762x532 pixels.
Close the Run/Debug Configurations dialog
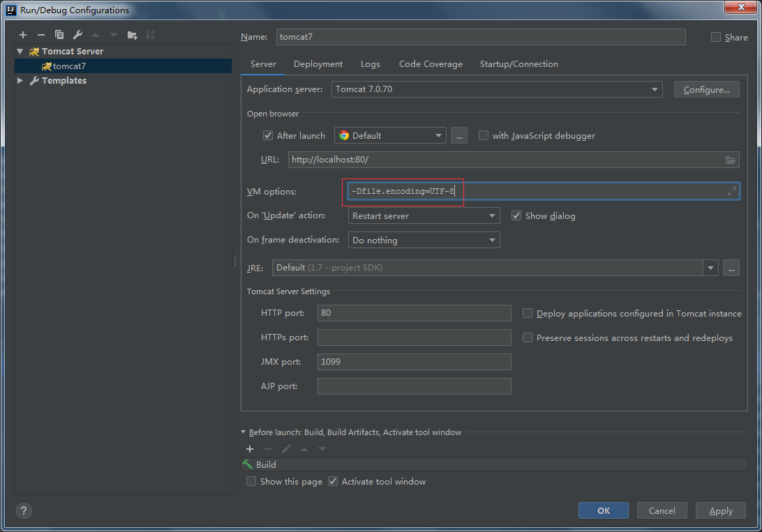[740, 7]
